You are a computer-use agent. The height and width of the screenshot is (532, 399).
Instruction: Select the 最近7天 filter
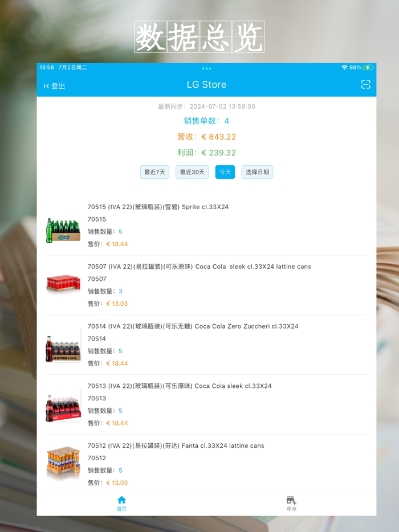154,172
